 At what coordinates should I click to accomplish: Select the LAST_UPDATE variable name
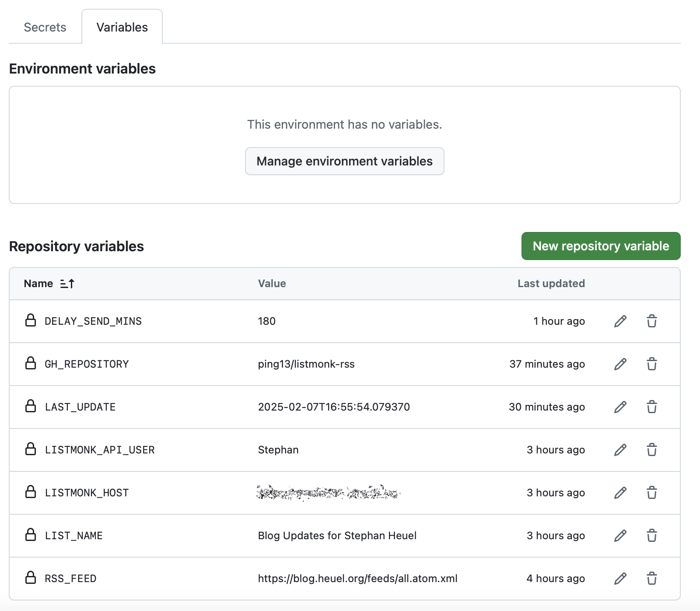pos(80,407)
